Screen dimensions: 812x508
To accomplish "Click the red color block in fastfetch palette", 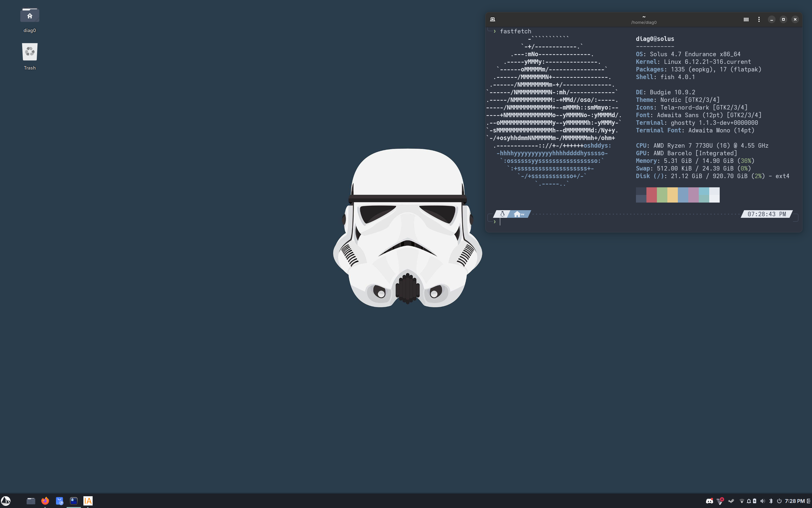I will (x=652, y=195).
